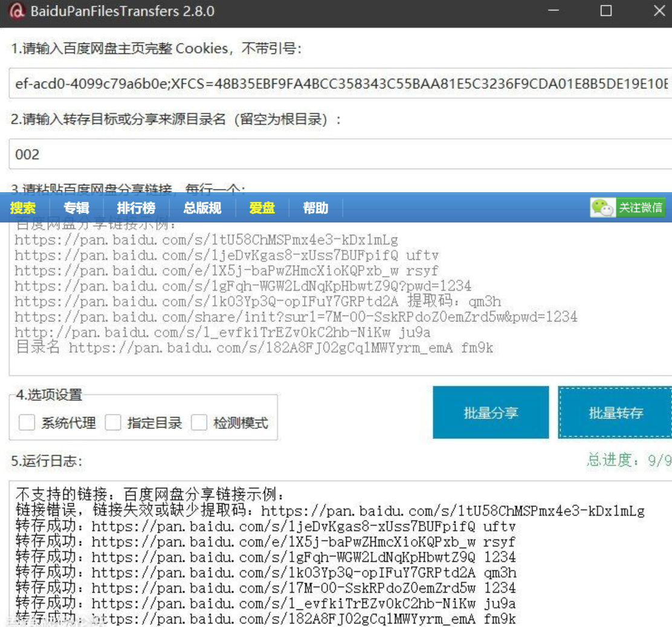Click the log line ending with rsyf

(266, 542)
